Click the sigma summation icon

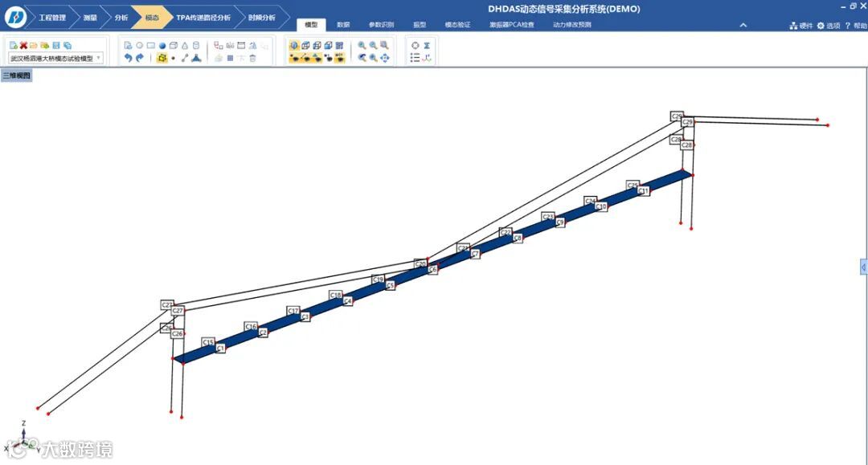(427, 45)
